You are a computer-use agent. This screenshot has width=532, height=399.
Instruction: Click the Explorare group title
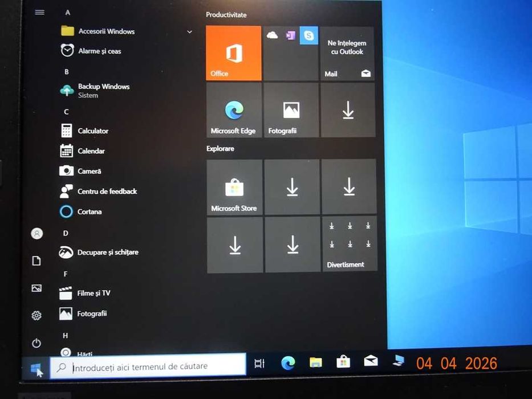coord(220,149)
